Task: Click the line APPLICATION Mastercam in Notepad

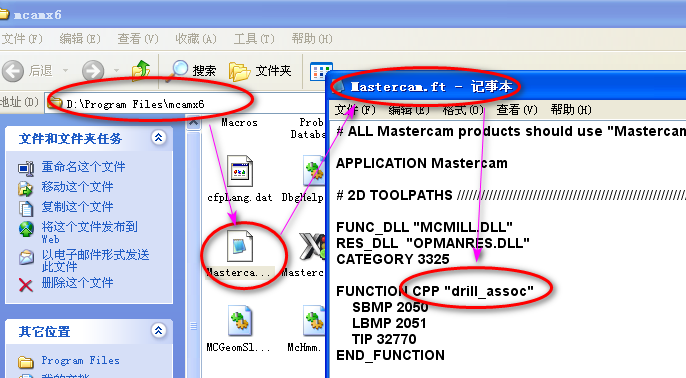Action: [x=422, y=163]
